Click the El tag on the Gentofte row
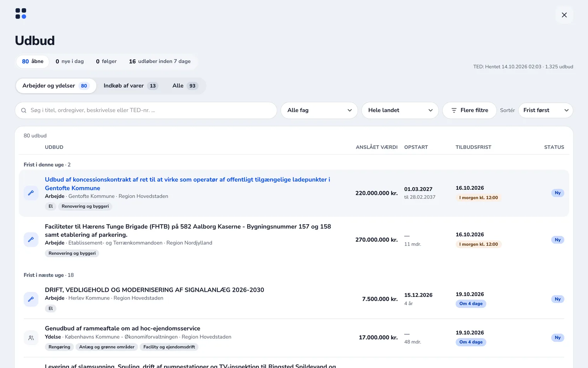588x368 pixels. [x=51, y=206]
